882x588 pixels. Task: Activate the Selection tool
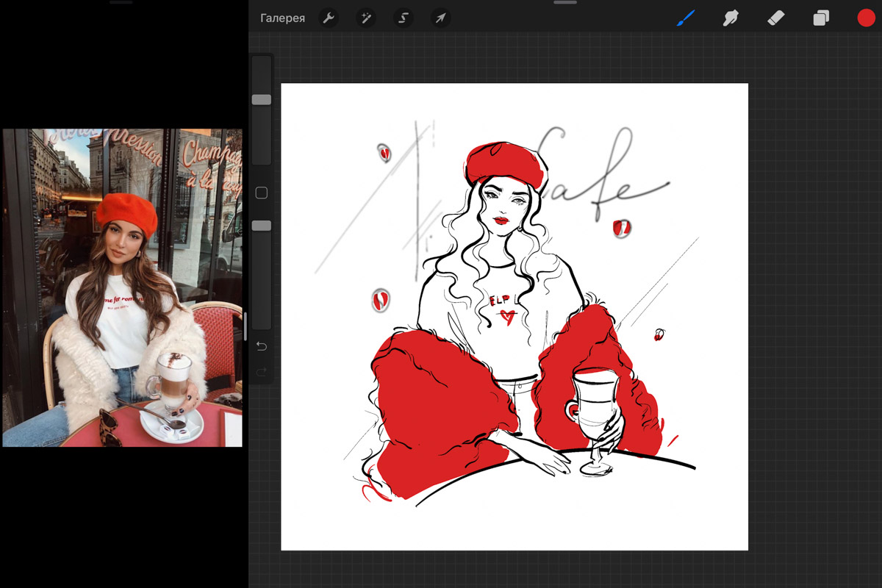pyautogui.click(x=403, y=18)
